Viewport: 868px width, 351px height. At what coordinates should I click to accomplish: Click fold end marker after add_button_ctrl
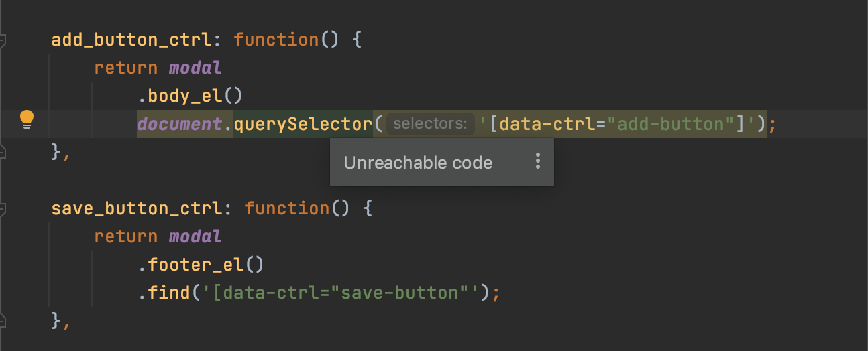[x=3, y=153]
